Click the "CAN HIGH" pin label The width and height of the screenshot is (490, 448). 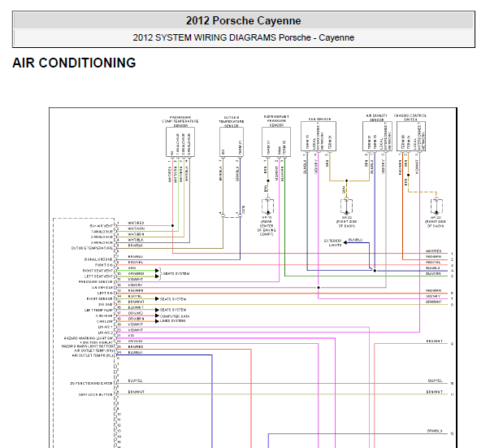point(104,315)
